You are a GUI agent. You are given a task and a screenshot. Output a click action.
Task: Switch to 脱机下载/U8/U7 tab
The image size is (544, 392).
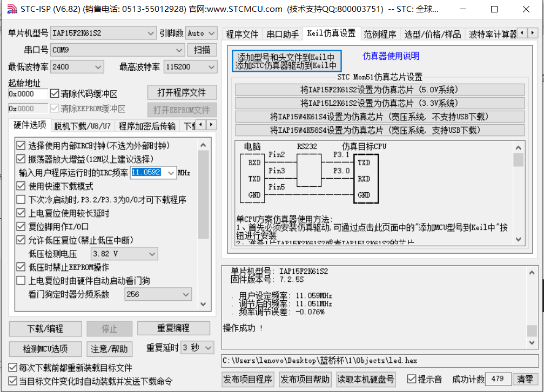(x=82, y=126)
